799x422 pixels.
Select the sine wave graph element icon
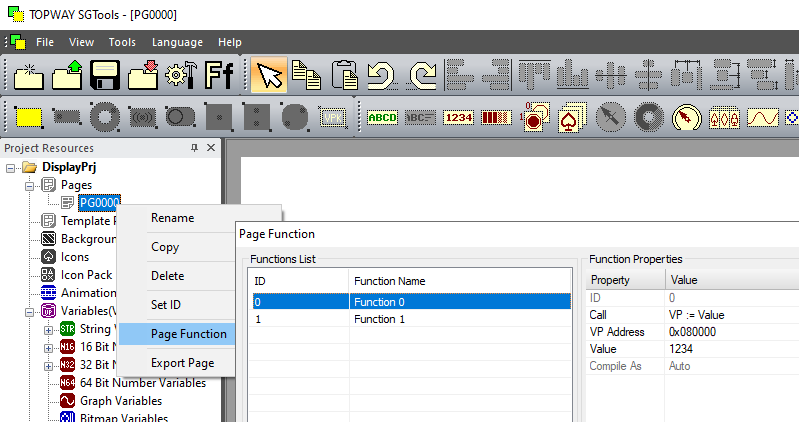coord(763,117)
